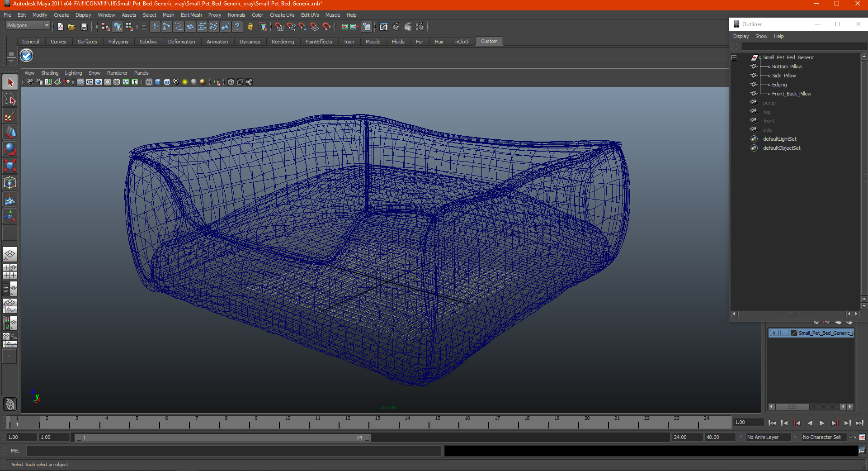This screenshot has height=471, width=868.
Task: Go to end of playback range
Action: (860, 423)
